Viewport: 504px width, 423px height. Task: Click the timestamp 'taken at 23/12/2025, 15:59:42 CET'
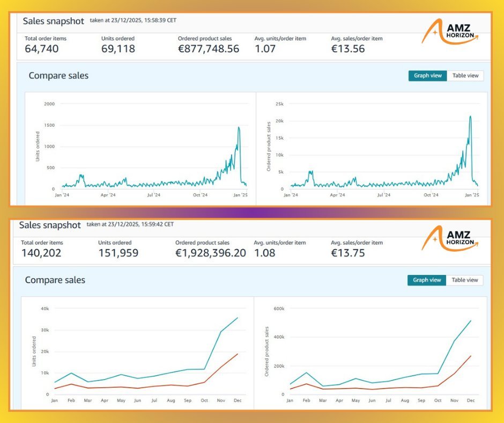pyautogui.click(x=130, y=224)
